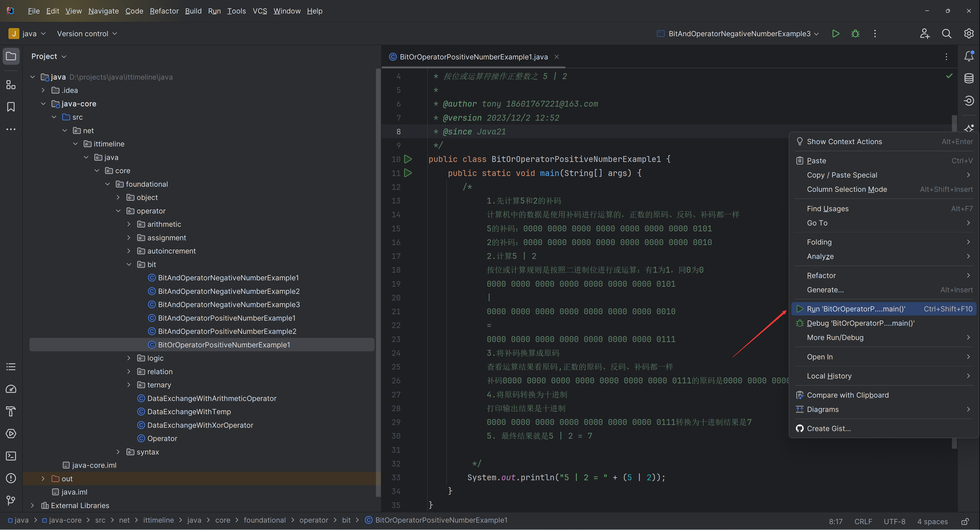Show more tool windows ellipsis icon
The image size is (980, 530).
tap(11, 129)
